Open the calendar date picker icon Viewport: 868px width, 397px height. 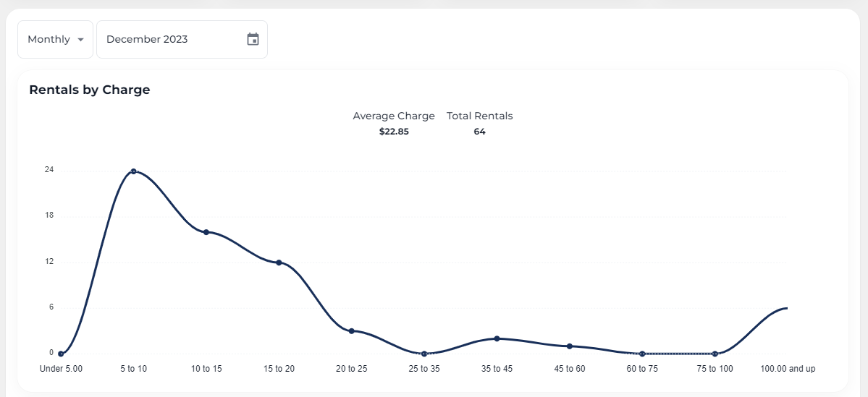pyautogui.click(x=253, y=39)
